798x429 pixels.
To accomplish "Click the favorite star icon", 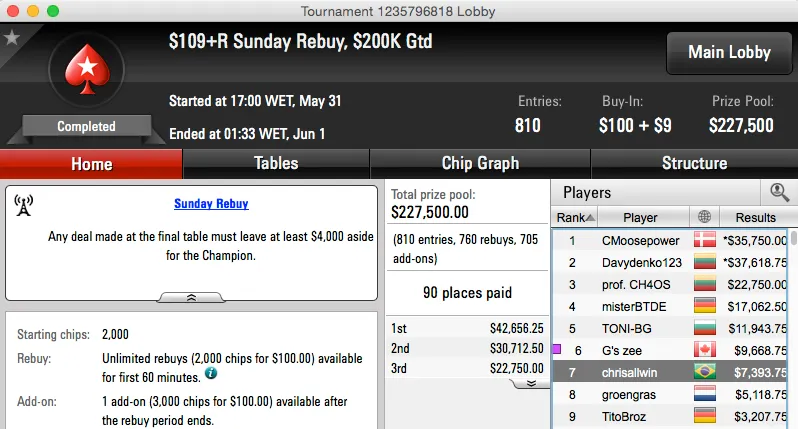I will pos(12,38).
